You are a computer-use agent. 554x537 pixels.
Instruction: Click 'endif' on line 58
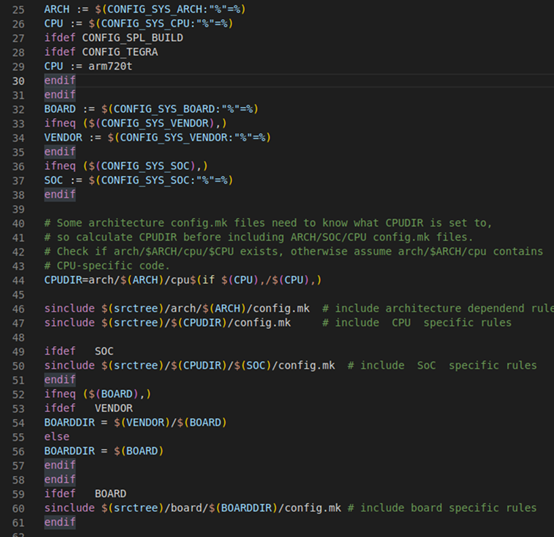tap(60, 479)
